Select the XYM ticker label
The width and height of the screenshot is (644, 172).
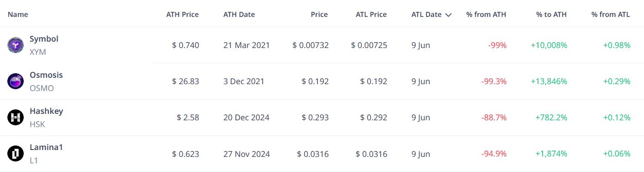pos(38,52)
